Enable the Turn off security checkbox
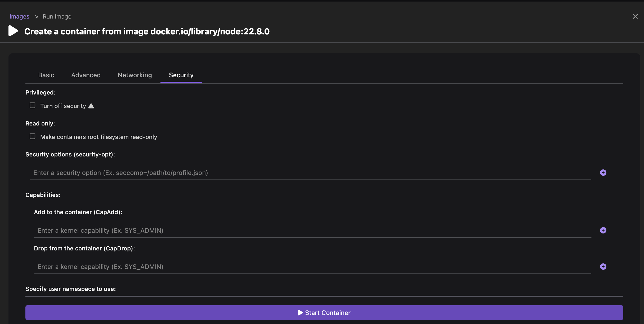The width and height of the screenshot is (644, 324). pyautogui.click(x=32, y=106)
